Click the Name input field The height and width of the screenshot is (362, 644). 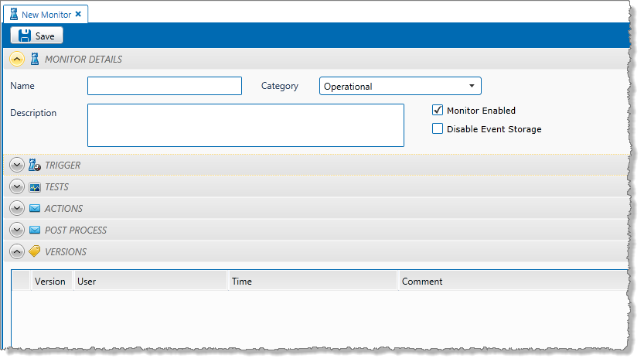click(164, 86)
